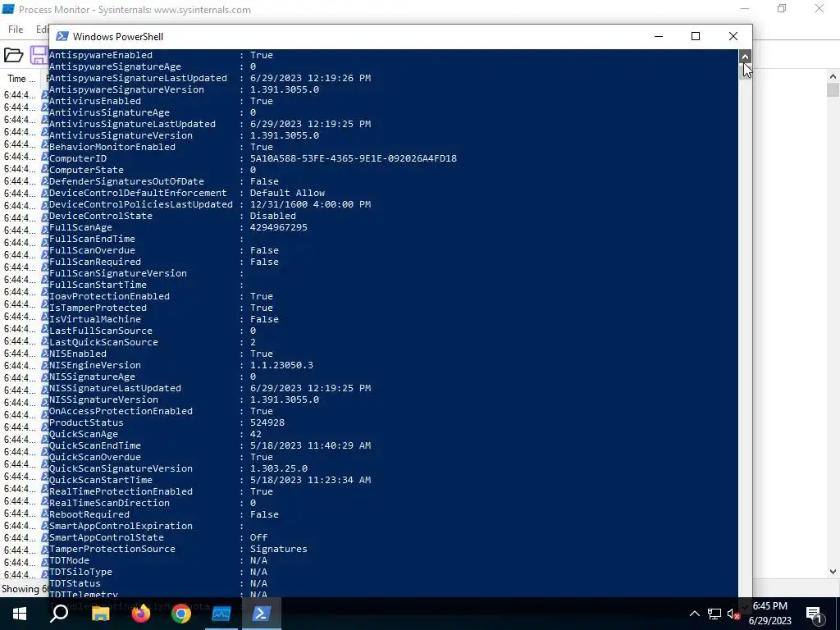Click the QuickScanEndTime 5/18/2023 11:40:29 AM
The width and height of the screenshot is (840, 630).
click(310, 445)
